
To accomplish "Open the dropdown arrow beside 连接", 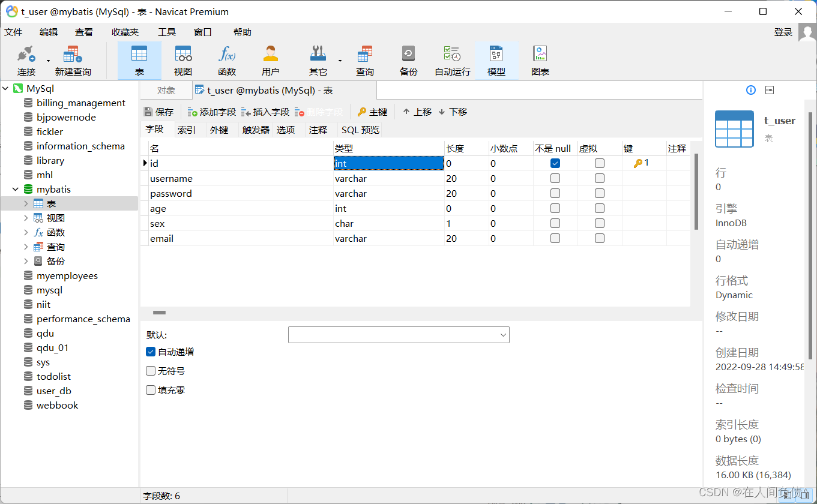I will pyautogui.click(x=48, y=60).
